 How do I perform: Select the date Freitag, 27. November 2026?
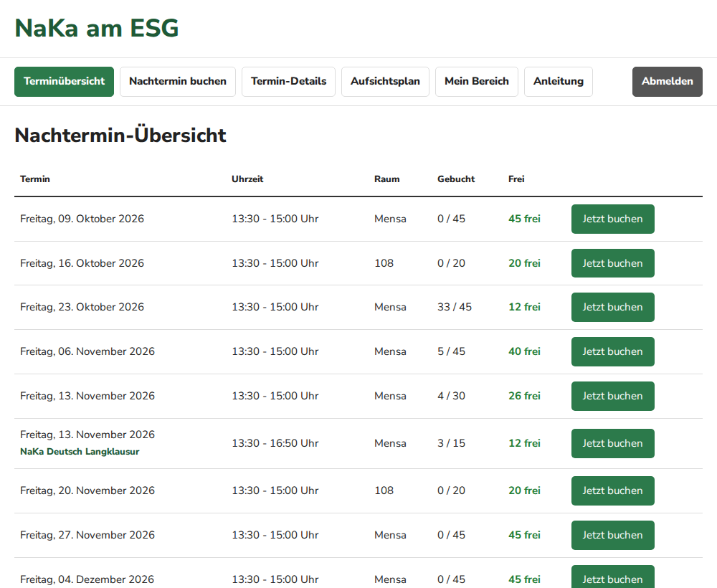[87, 535]
